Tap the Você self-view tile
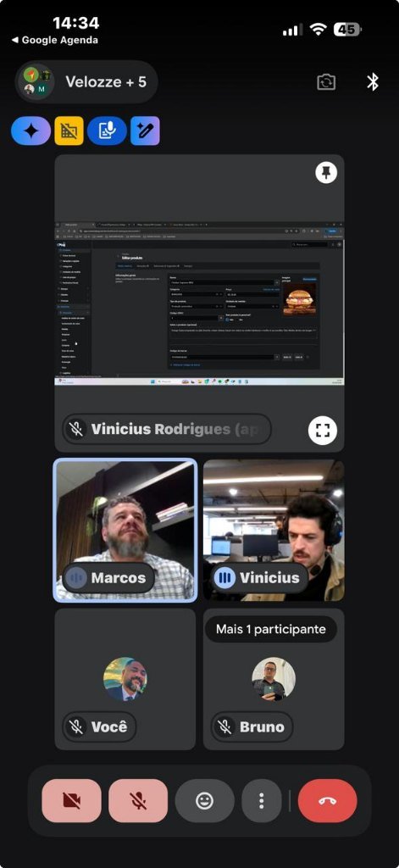Screen dimensions: 399x868 [x=125, y=679]
